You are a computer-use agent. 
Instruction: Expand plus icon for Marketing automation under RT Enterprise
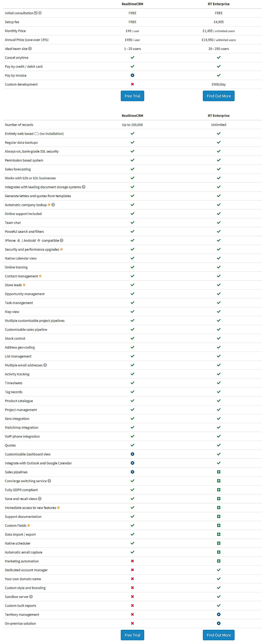(219, 561)
